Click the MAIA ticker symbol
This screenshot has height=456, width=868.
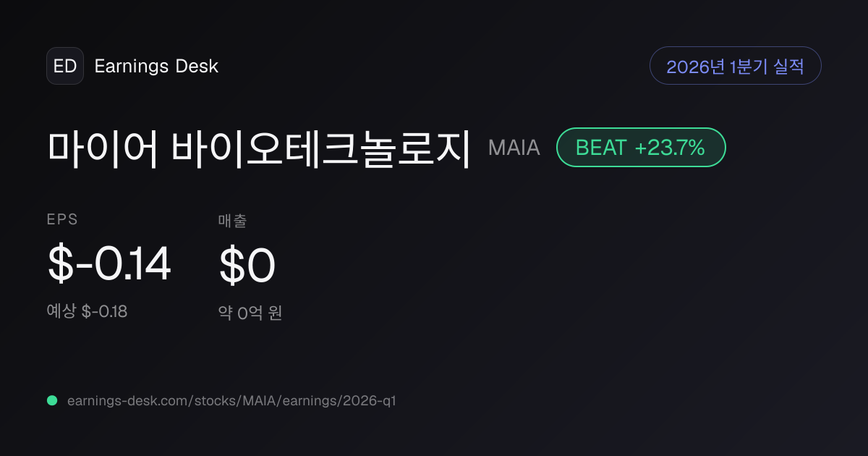514,148
